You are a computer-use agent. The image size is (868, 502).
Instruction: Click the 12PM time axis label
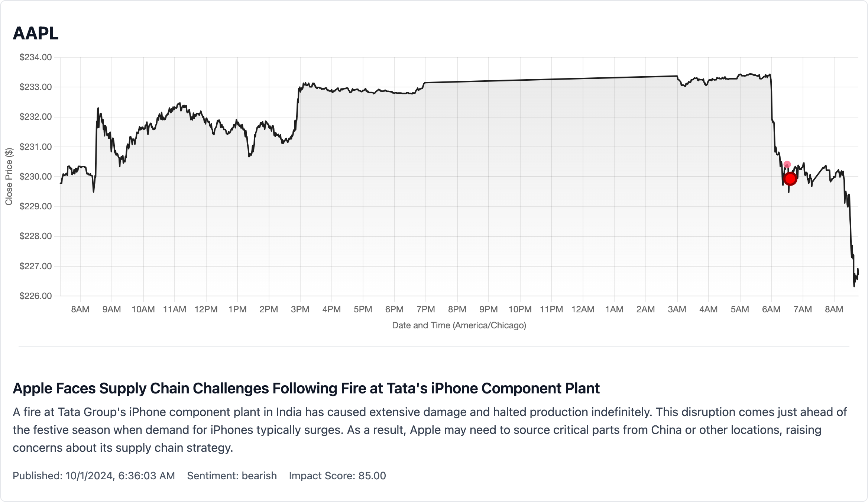tap(206, 309)
